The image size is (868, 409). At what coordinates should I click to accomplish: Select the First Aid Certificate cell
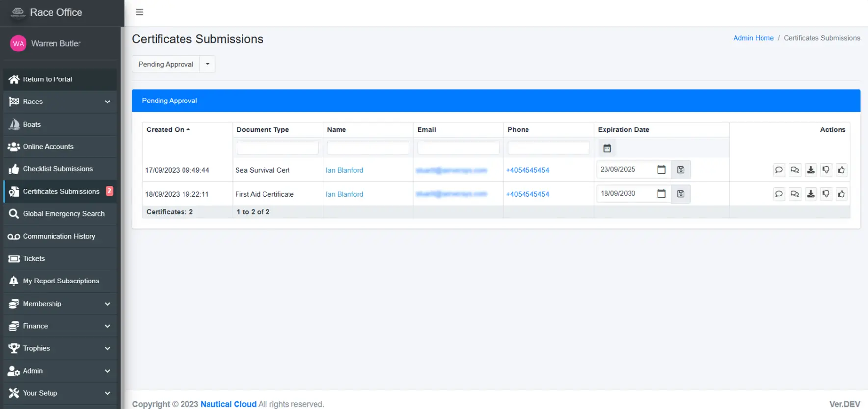pos(277,194)
